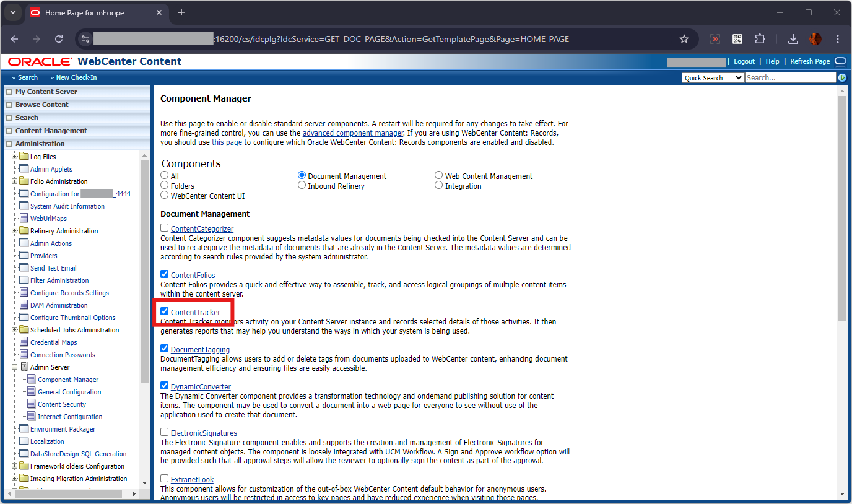Click the screen recorder extension icon
Image resolution: width=852 pixels, height=504 pixels.
[715, 39]
